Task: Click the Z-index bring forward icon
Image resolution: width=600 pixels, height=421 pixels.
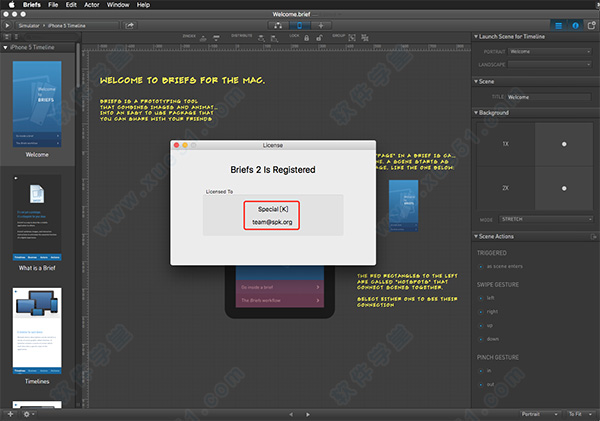Action: (x=203, y=38)
